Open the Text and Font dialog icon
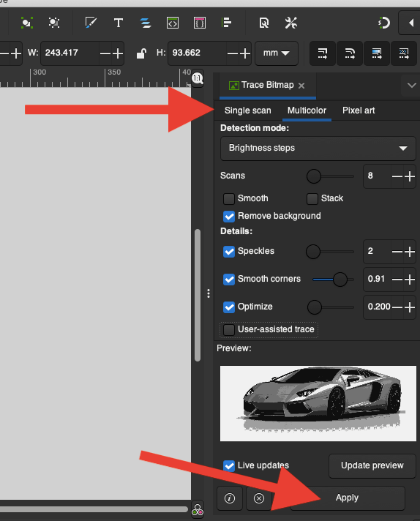Viewport: 420px width, 521px height. coord(119,23)
